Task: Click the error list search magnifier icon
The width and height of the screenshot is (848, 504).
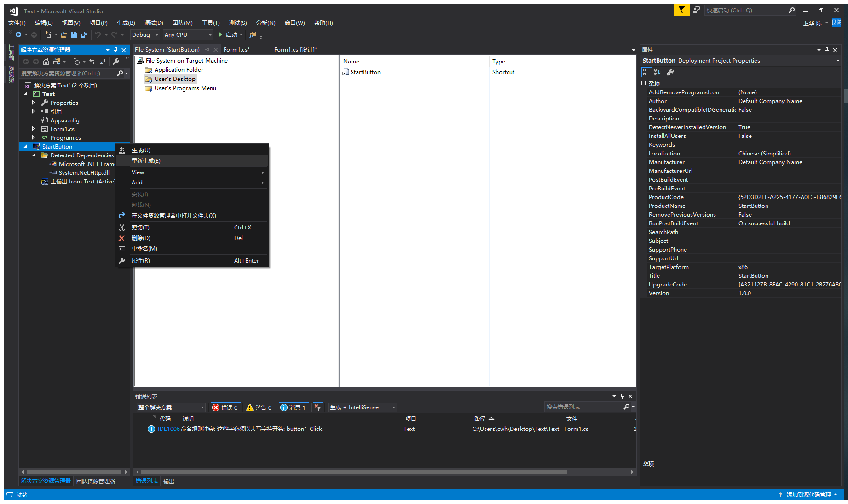Action: (626, 407)
